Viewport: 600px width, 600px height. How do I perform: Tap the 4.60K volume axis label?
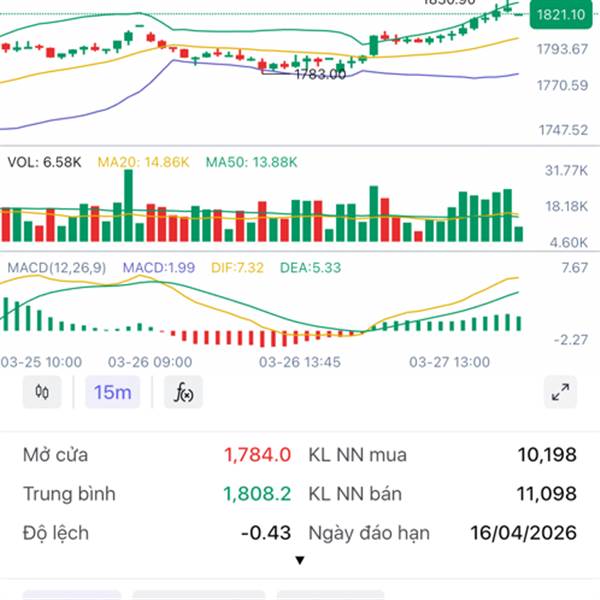tap(569, 243)
